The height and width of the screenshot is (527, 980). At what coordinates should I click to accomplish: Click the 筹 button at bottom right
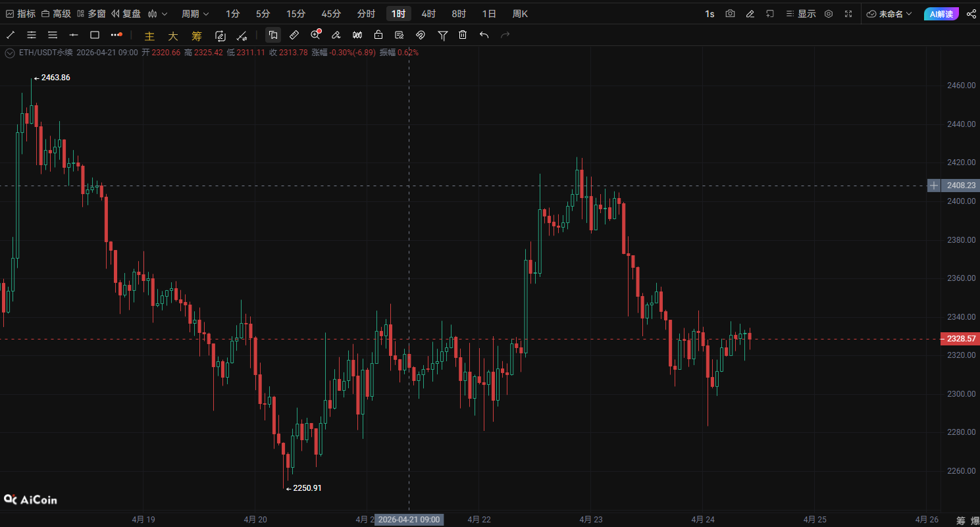961,520
